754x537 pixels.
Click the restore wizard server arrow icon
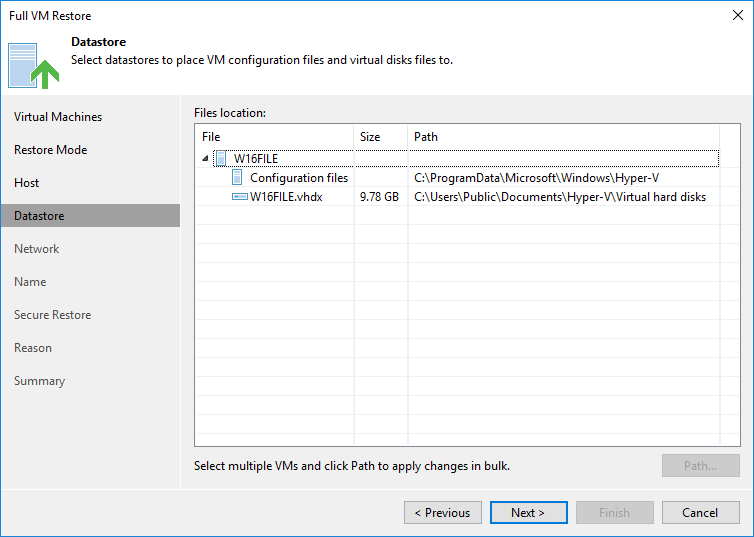(33, 66)
